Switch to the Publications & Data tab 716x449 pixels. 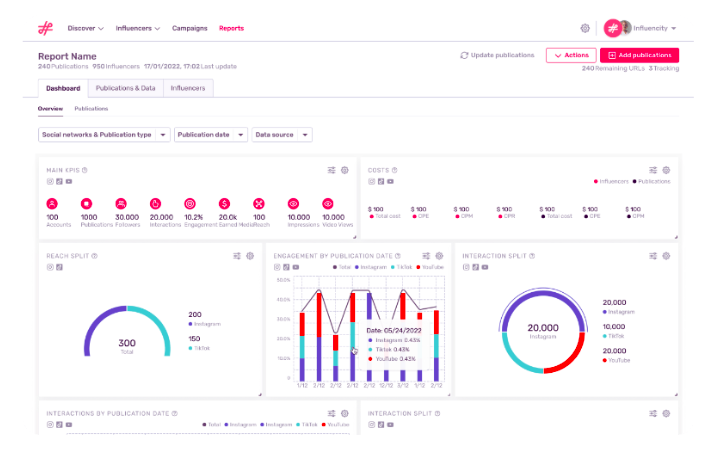(125, 88)
